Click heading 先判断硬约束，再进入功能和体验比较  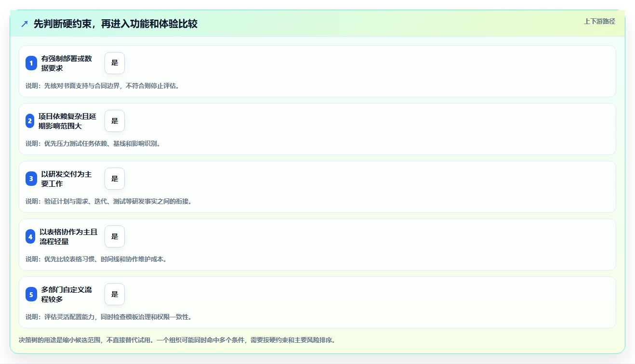click(116, 24)
